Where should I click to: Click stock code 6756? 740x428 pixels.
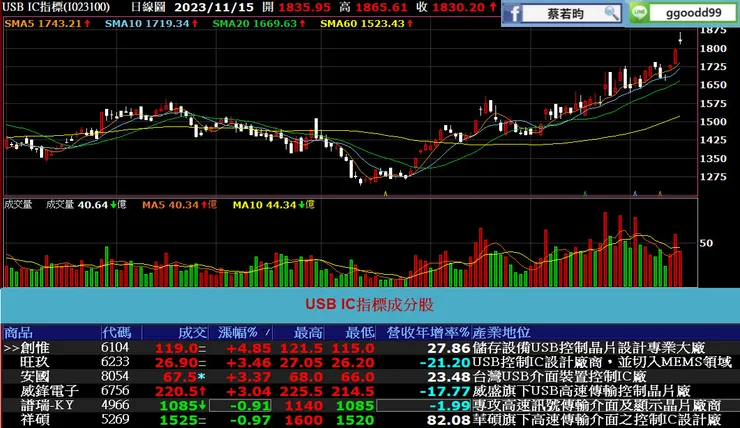115,391
